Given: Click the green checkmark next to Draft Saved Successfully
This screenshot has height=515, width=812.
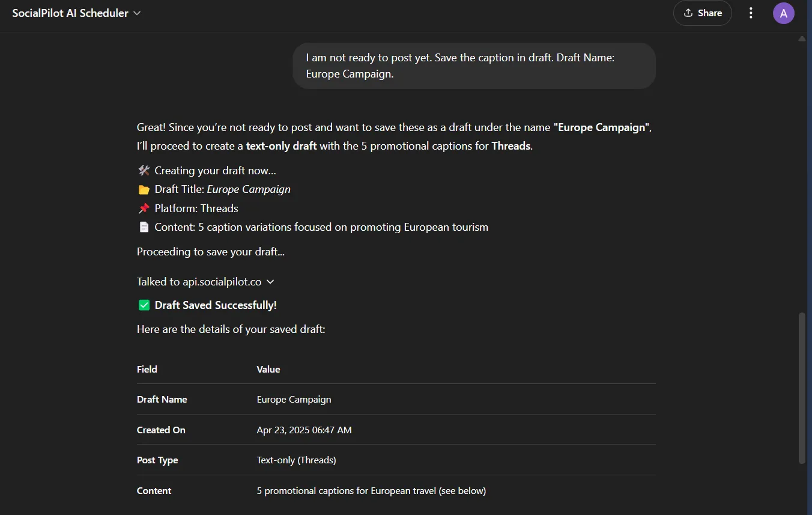Looking at the screenshot, I should [x=144, y=305].
